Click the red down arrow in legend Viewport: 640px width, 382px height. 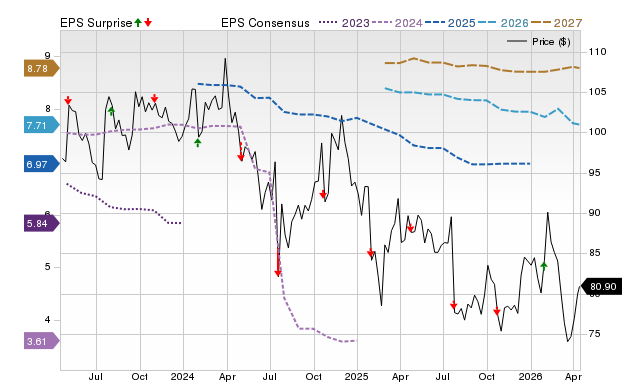click(148, 22)
